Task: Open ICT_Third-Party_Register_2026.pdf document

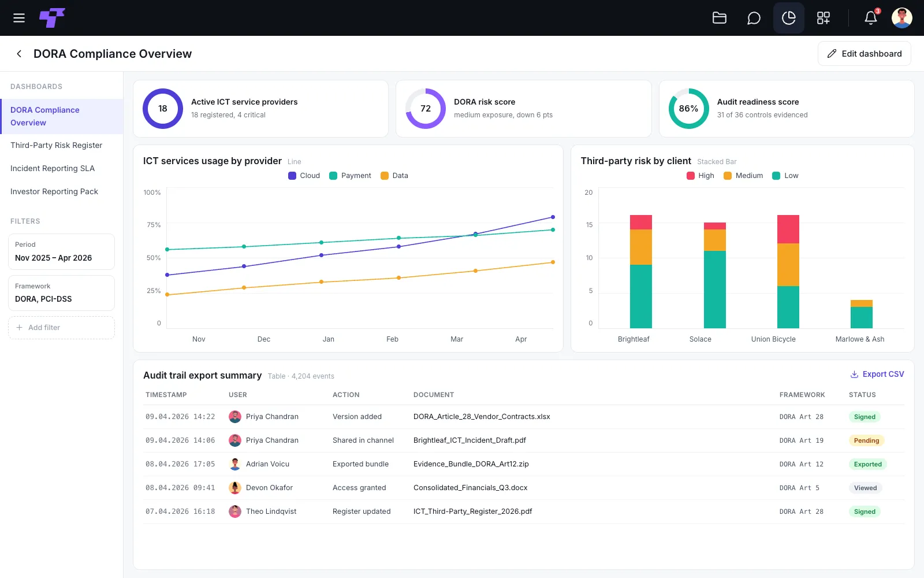Action: 473,512
